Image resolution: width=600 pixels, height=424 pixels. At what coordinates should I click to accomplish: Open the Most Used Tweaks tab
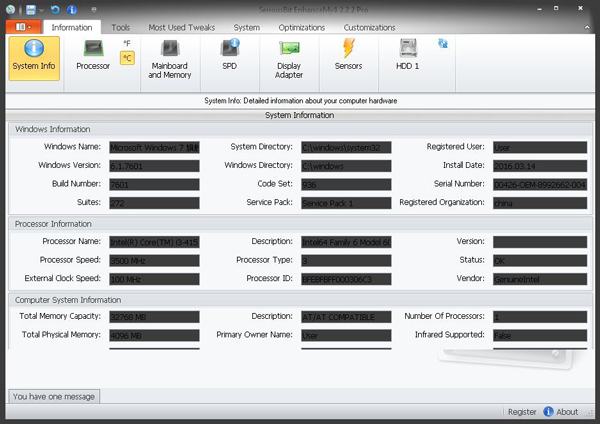point(182,28)
